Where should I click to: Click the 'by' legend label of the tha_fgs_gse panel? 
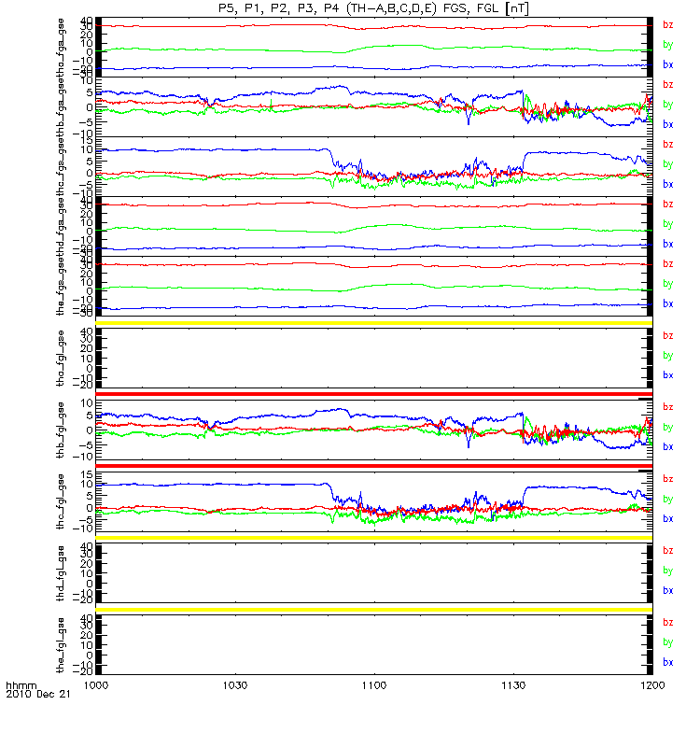point(667,45)
